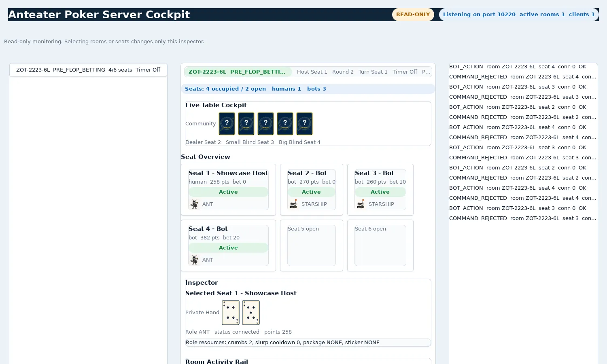
Task: Select room ZOT-2223-6L in the room list
Action: pos(88,70)
